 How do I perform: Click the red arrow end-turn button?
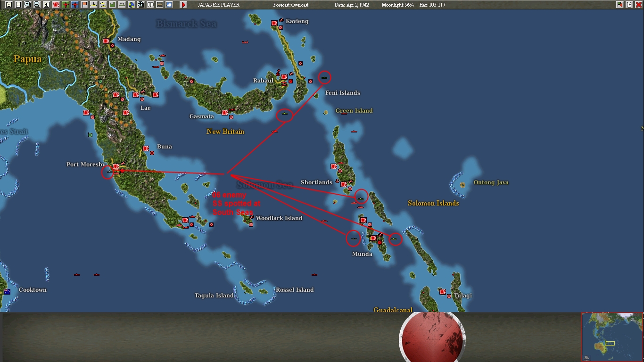[183, 5]
